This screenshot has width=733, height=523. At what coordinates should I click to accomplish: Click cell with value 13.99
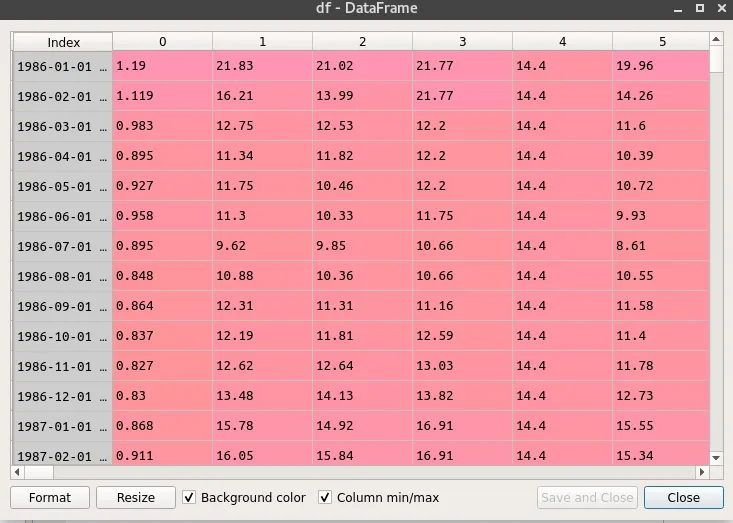(x=362, y=96)
